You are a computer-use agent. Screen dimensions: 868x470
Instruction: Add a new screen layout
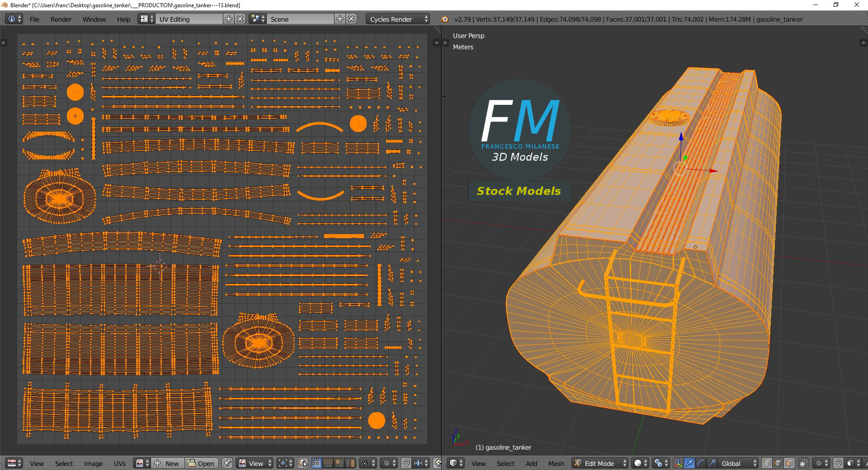coord(229,19)
